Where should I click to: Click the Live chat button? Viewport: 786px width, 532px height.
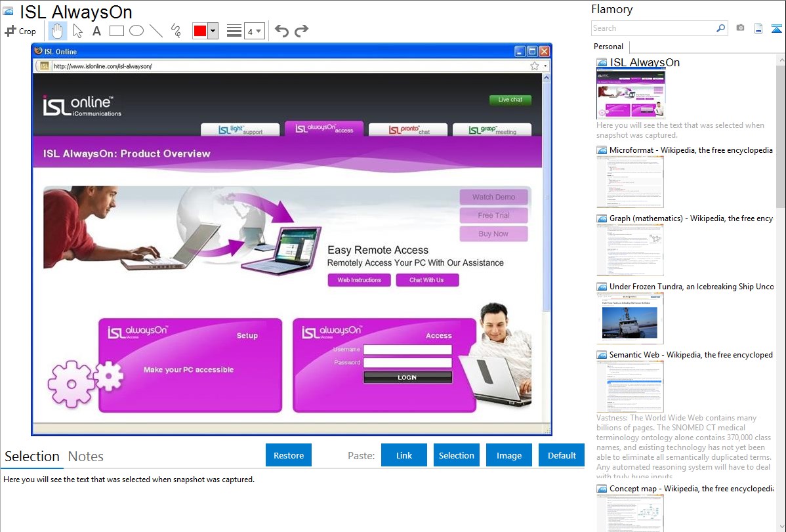(x=510, y=99)
